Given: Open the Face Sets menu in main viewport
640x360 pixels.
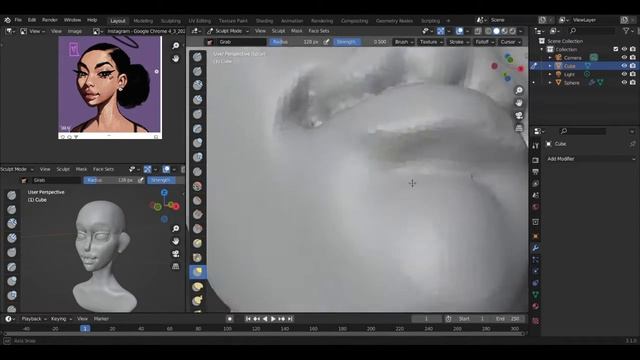Looking at the screenshot, I should pos(319,31).
